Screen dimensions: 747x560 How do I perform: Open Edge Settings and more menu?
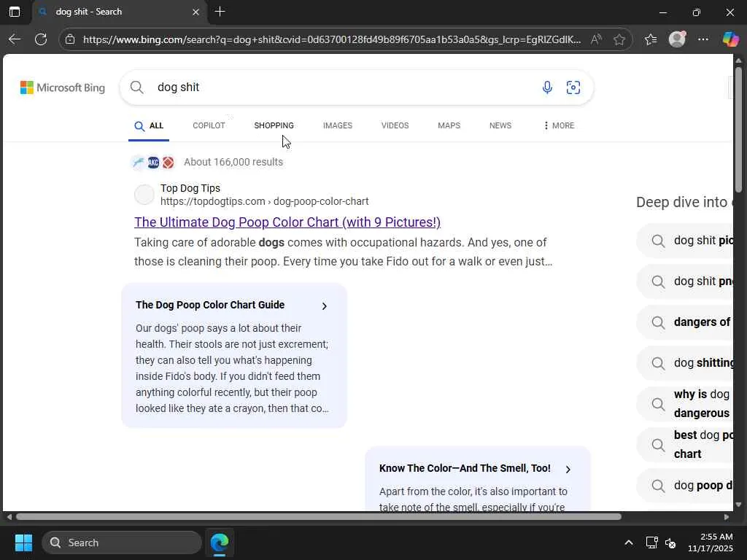(703, 39)
